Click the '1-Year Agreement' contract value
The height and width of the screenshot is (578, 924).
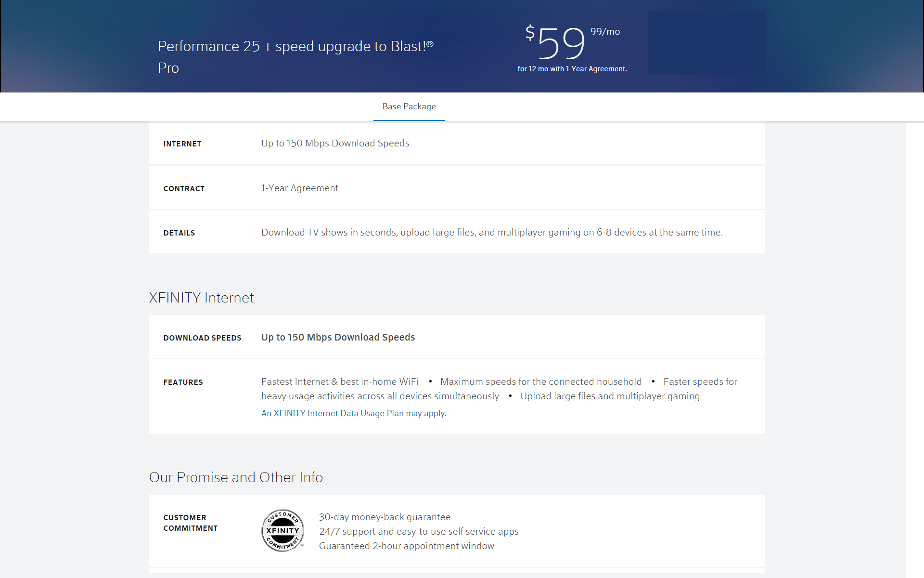(299, 188)
